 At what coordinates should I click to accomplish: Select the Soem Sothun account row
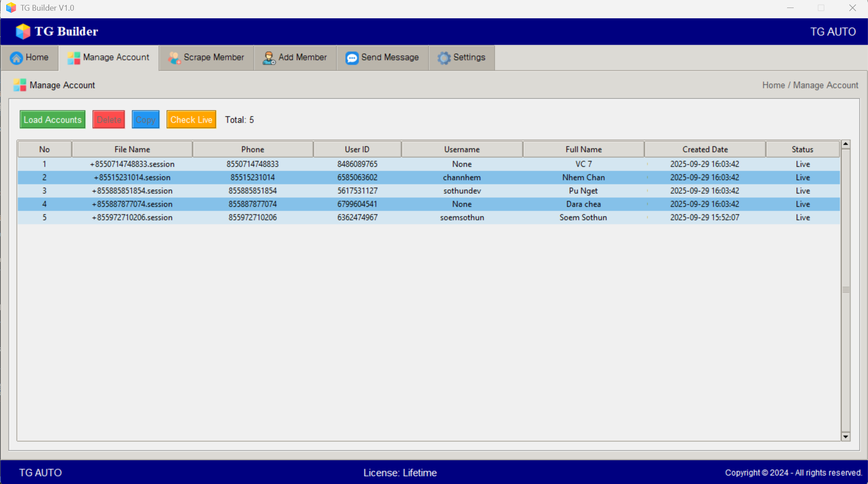[583, 217]
